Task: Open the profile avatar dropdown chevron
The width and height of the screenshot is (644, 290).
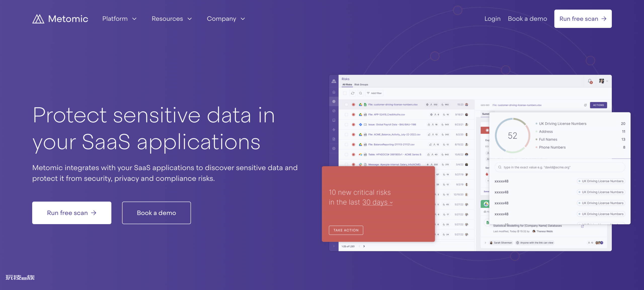Action: click(607, 81)
